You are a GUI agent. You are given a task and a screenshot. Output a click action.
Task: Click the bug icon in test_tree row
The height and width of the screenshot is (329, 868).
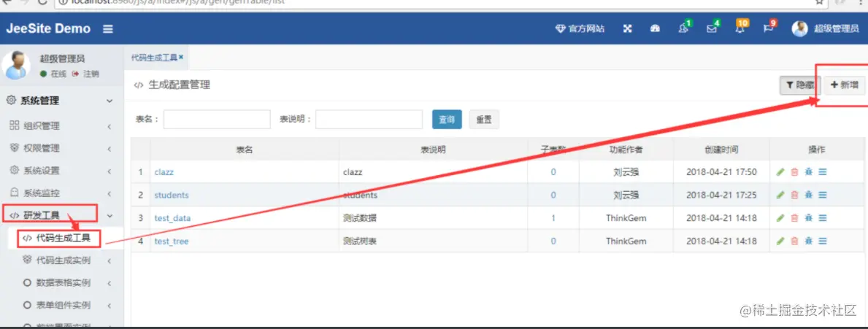pyautogui.click(x=809, y=241)
